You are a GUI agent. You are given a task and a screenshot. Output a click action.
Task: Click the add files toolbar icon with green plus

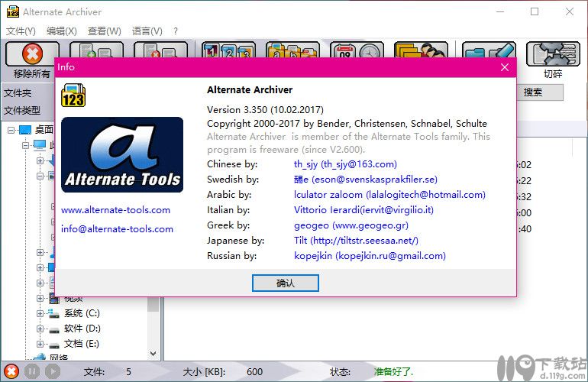[x=97, y=50]
